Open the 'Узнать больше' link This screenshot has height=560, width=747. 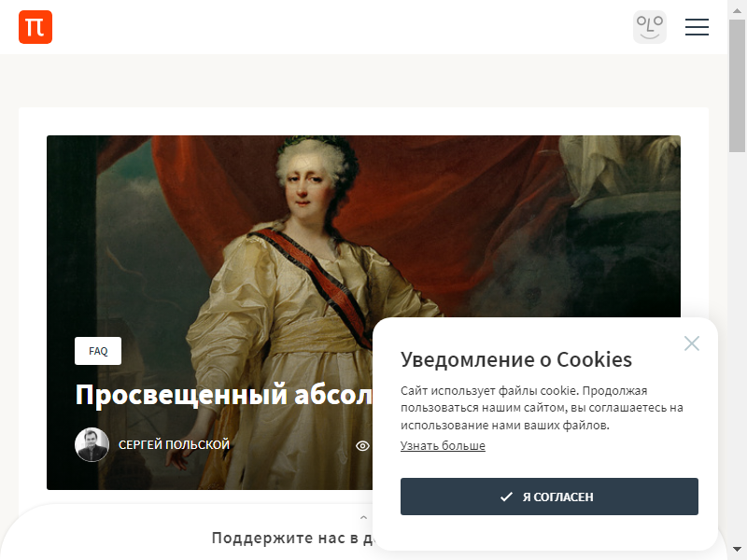pyautogui.click(x=443, y=446)
